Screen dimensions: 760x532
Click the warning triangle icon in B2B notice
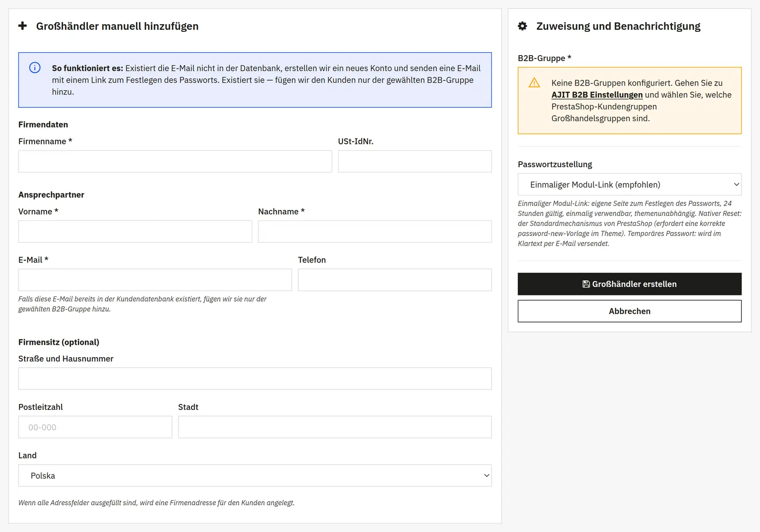pos(534,83)
